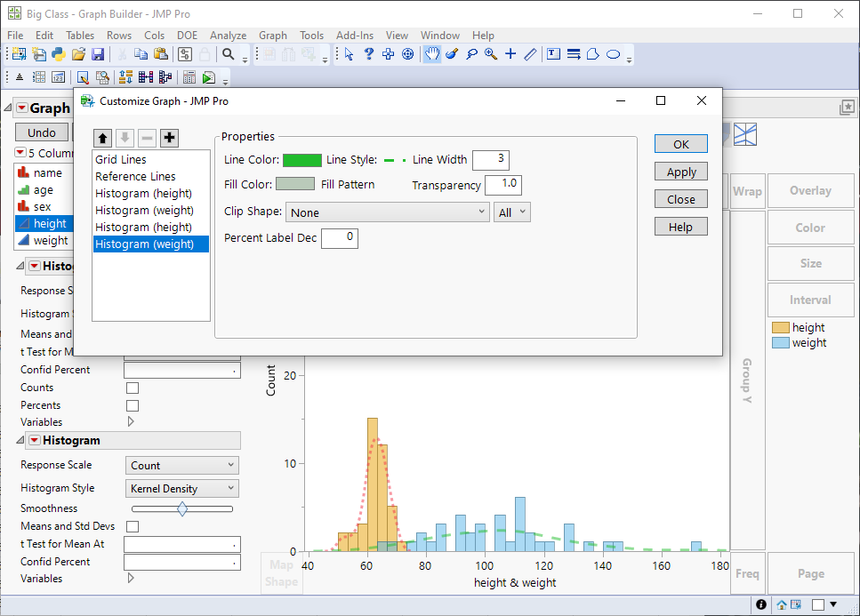Click the green Line Color swatch
Viewport: 860px width, 616px height.
tap(302, 160)
